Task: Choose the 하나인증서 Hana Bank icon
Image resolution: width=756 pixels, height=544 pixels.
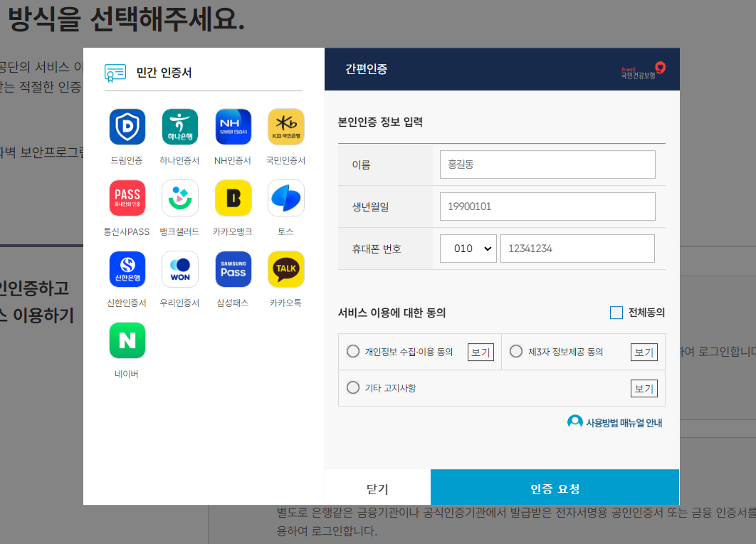Action: tap(180, 127)
